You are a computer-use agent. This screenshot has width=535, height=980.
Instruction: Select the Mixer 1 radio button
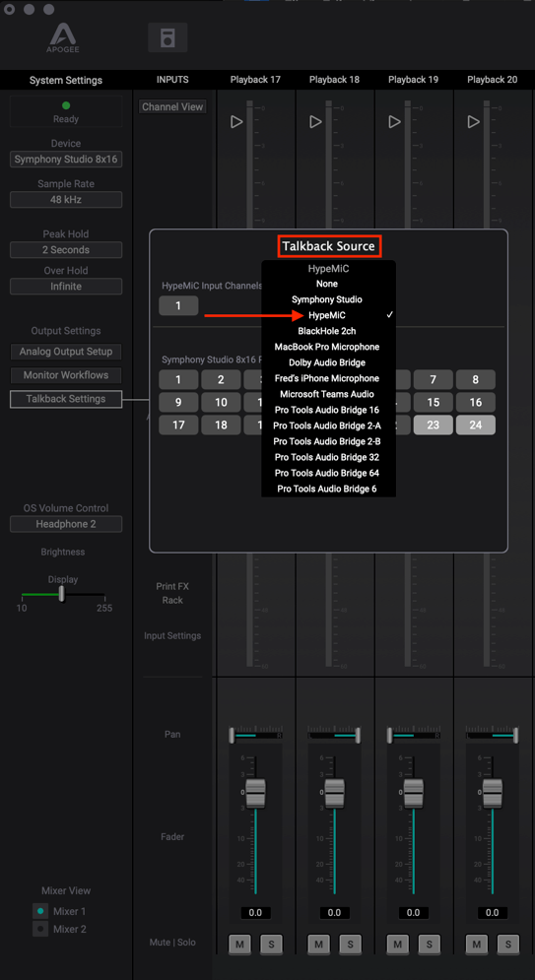point(40,911)
